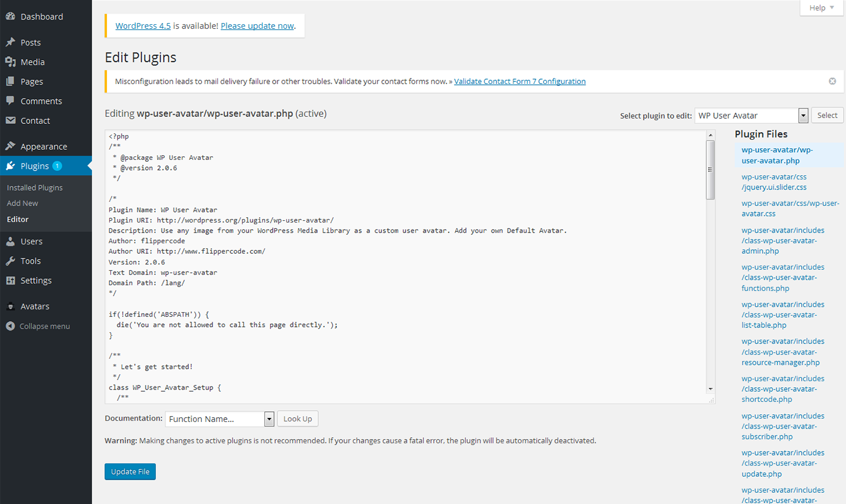The image size is (846, 504).
Task: Click the Settings sliders icon
Action: click(11, 280)
